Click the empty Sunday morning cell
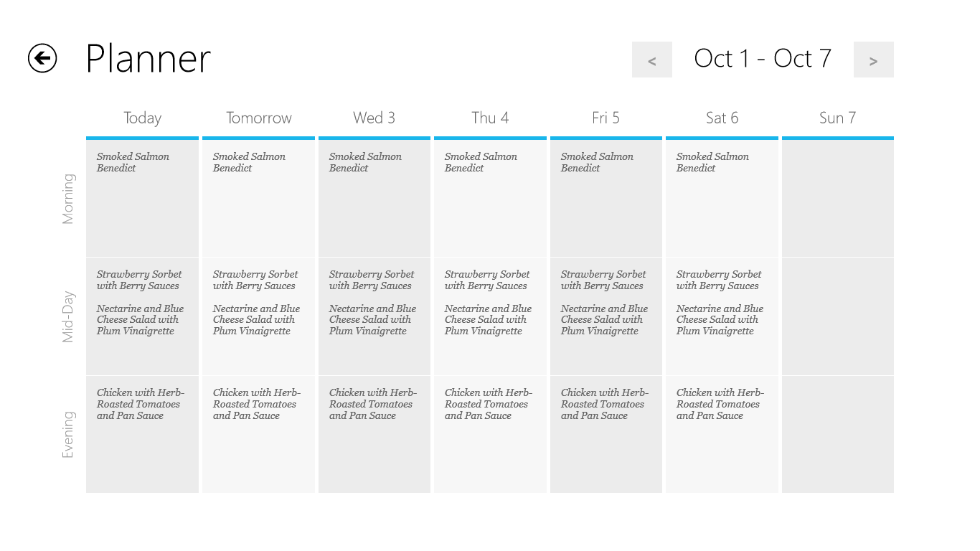The height and width of the screenshot is (551, 980). point(837,198)
